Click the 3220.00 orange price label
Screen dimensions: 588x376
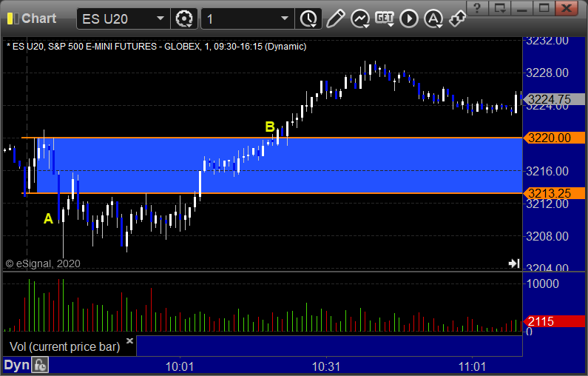click(554, 138)
